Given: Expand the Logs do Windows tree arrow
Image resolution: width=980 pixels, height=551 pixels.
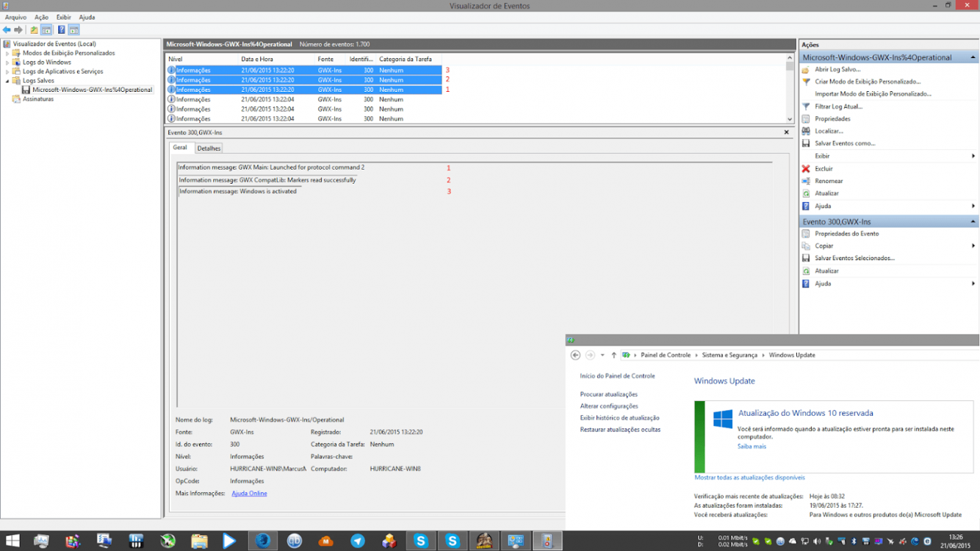Looking at the screenshot, I should (x=7, y=62).
